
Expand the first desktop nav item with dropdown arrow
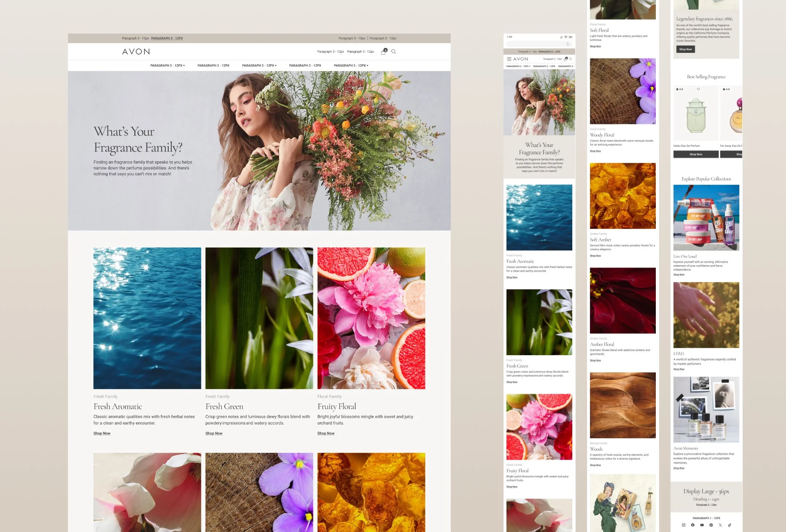167,65
